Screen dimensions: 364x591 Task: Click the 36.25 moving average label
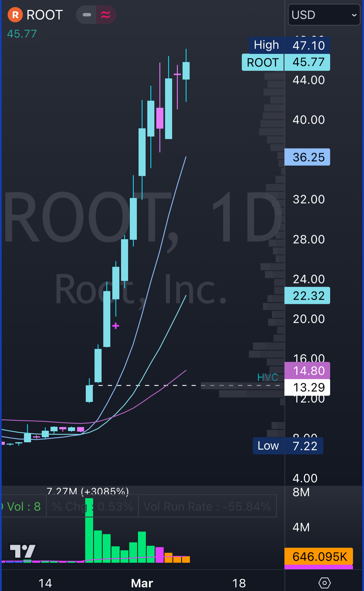click(x=307, y=157)
